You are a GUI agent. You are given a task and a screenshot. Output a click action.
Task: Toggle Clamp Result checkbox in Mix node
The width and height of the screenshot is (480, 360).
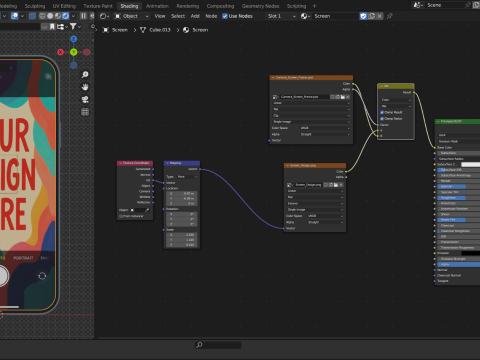(x=382, y=112)
